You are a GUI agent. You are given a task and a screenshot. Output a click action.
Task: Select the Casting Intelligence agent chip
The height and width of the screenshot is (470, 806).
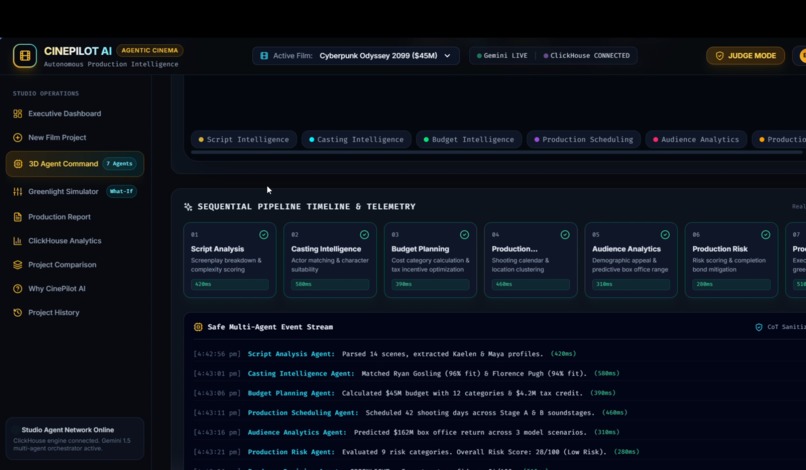[356, 139]
